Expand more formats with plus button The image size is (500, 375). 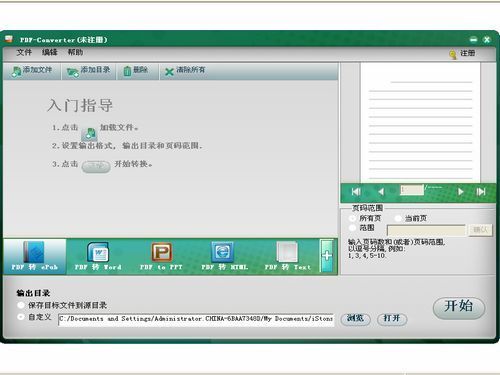point(327,256)
